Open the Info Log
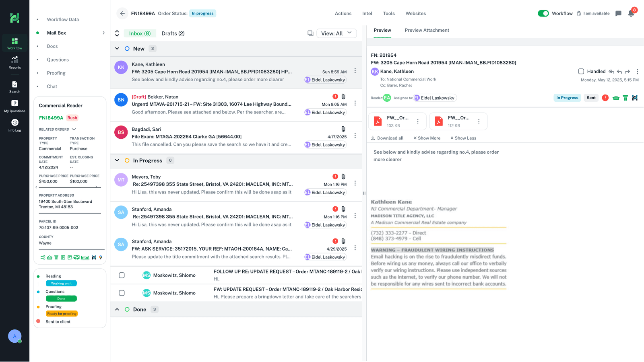 point(14,125)
